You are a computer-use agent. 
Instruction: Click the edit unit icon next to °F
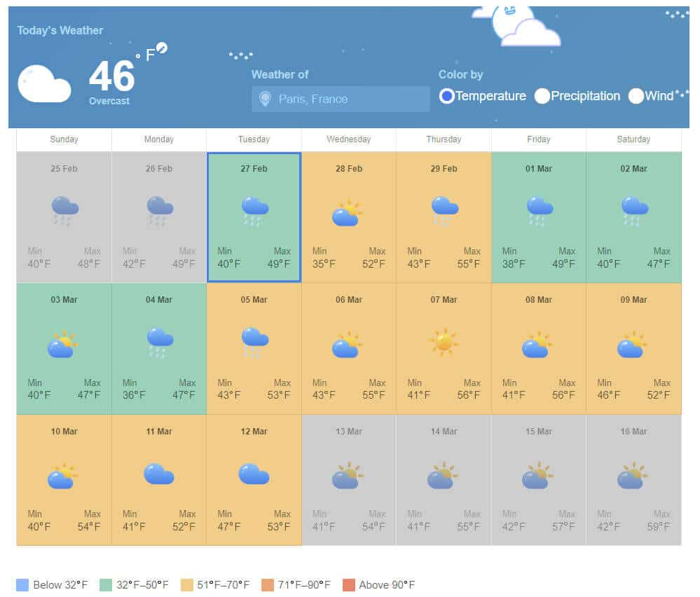[x=162, y=48]
